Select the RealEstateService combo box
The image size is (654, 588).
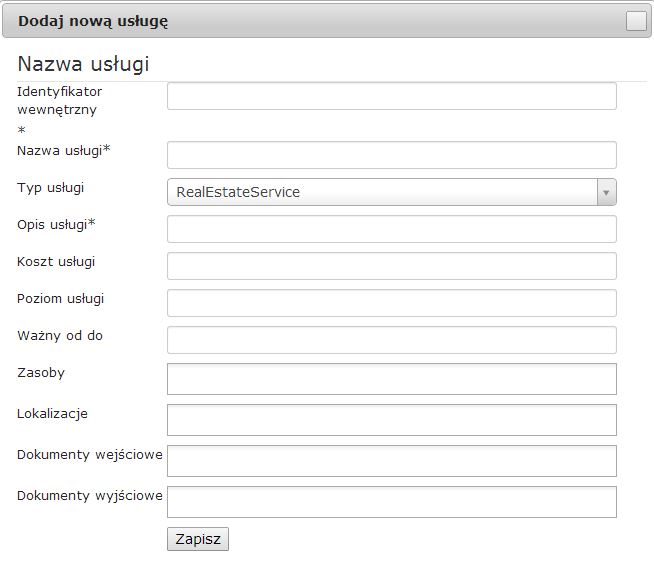click(392, 192)
